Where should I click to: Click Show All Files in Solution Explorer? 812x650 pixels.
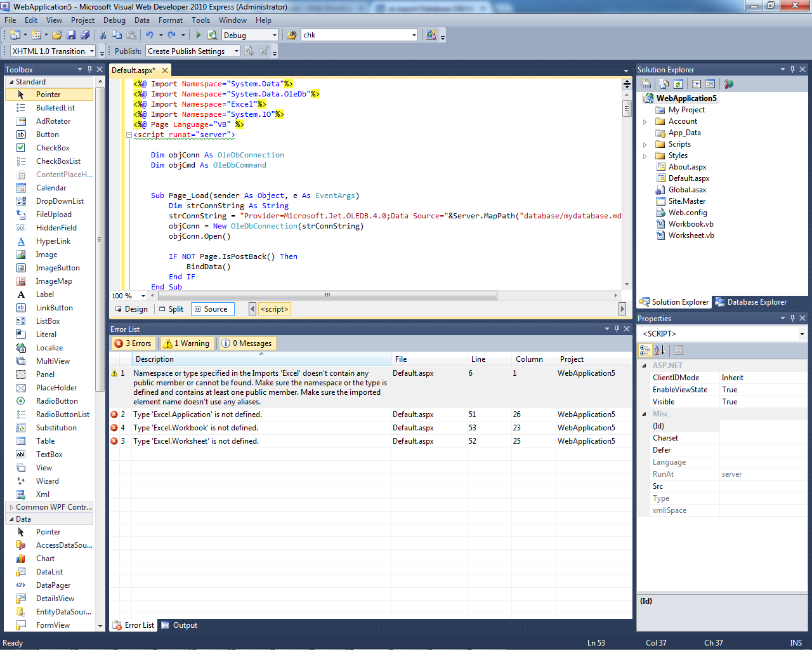(x=664, y=84)
